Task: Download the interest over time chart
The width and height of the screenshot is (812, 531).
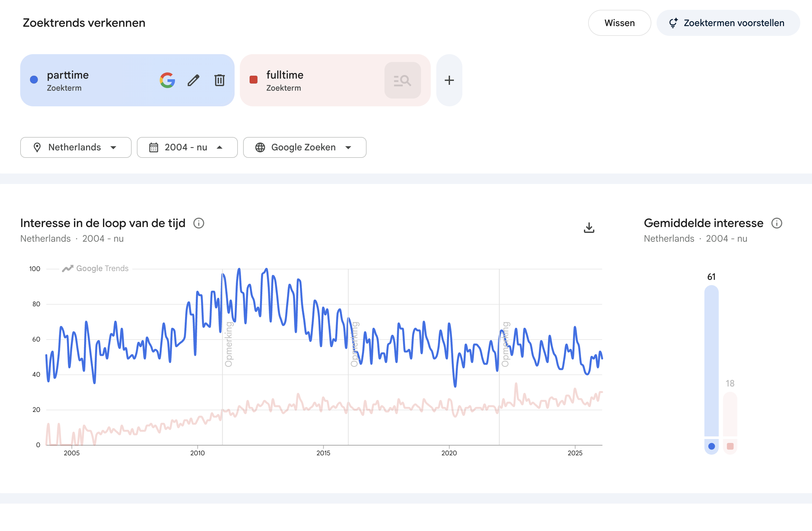Action: pos(589,227)
